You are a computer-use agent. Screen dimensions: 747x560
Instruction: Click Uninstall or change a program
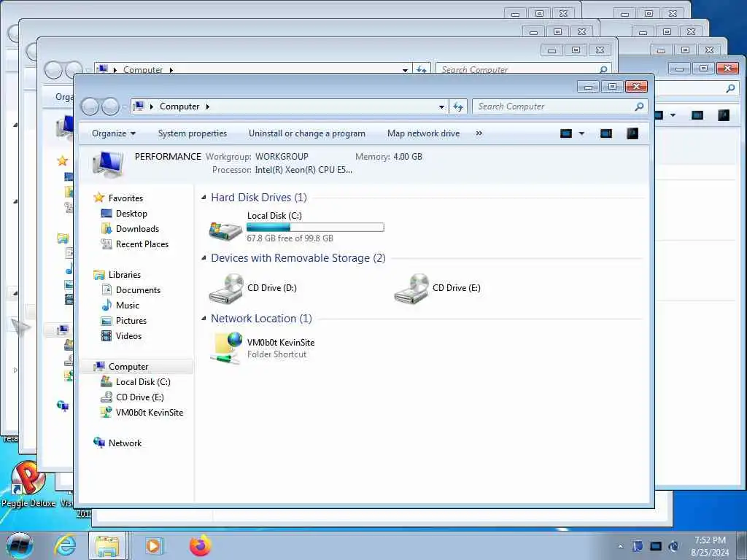coord(307,133)
